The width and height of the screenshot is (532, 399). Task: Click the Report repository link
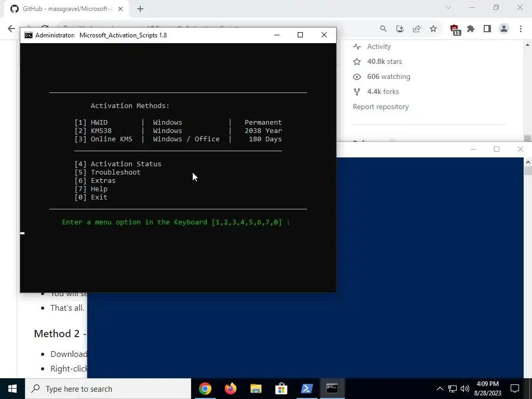381,107
